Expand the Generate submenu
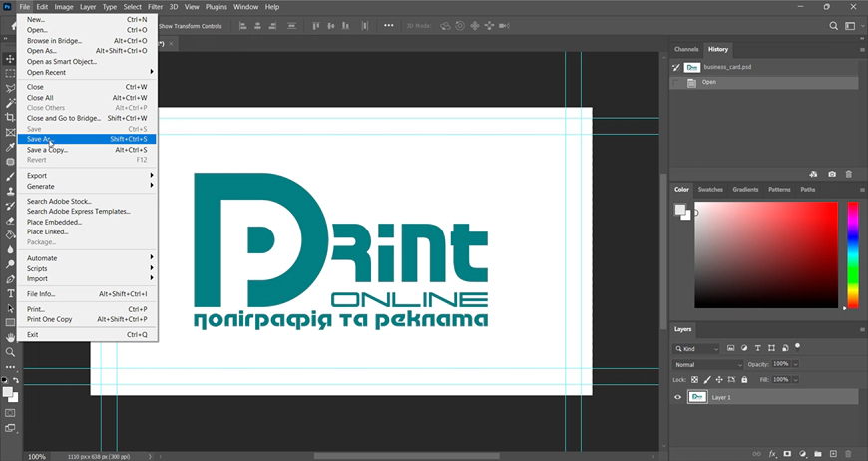 pyautogui.click(x=87, y=186)
